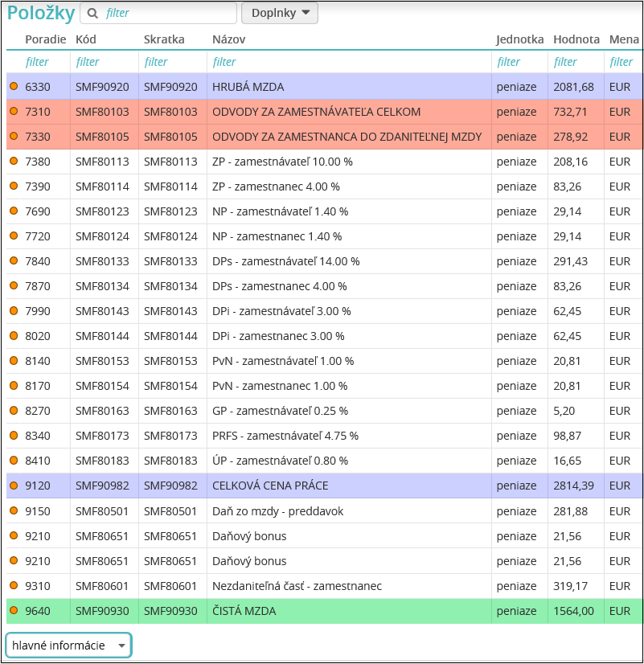Select the HRUBÁ MZDA row
644x664 pixels.
[x=324, y=87]
